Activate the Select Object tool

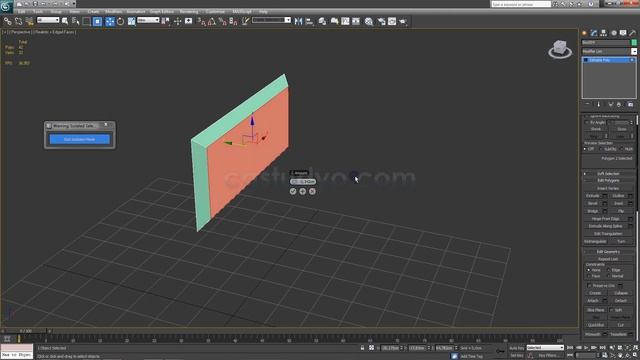[x=65, y=21]
